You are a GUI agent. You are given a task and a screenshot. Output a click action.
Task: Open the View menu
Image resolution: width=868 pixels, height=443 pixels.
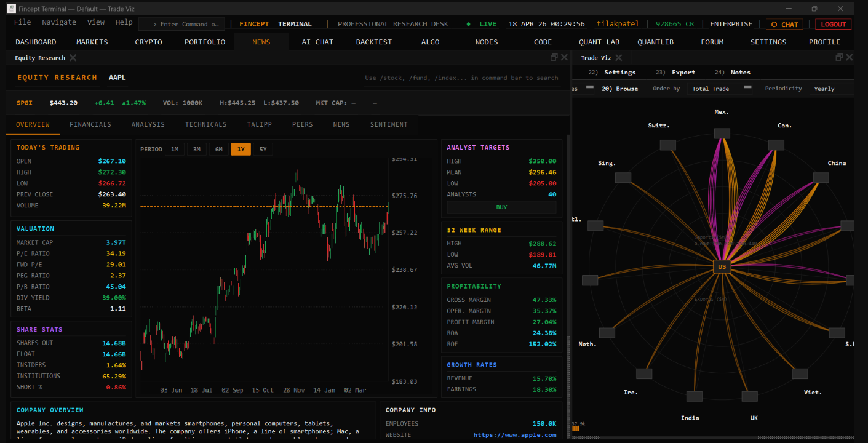pos(96,22)
